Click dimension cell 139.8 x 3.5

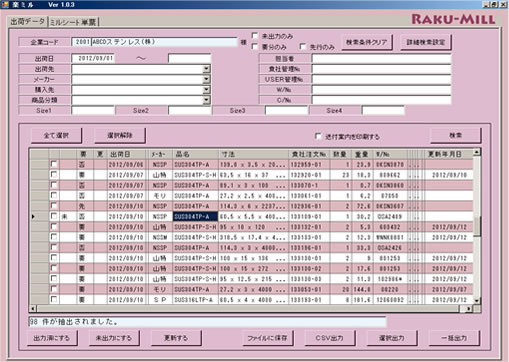click(253, 164)
